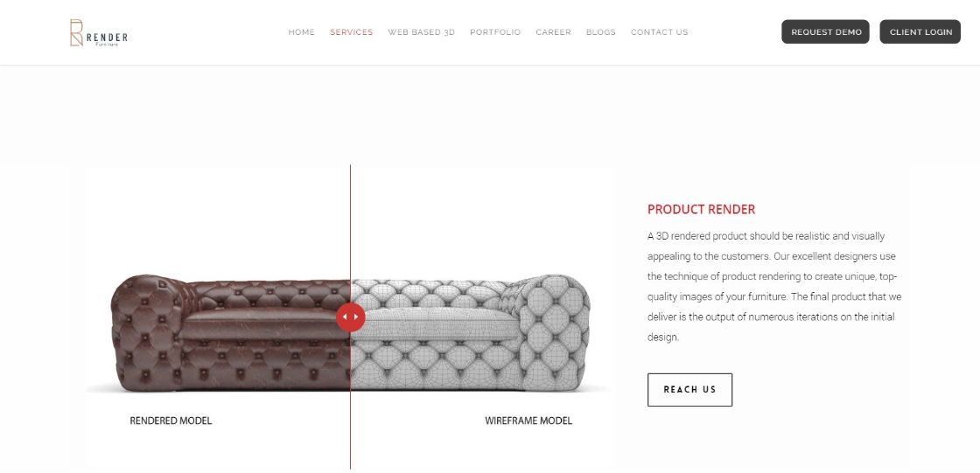Click the Client Login button
The height and width of the screenshot is (473, 980).
[920, 31]
